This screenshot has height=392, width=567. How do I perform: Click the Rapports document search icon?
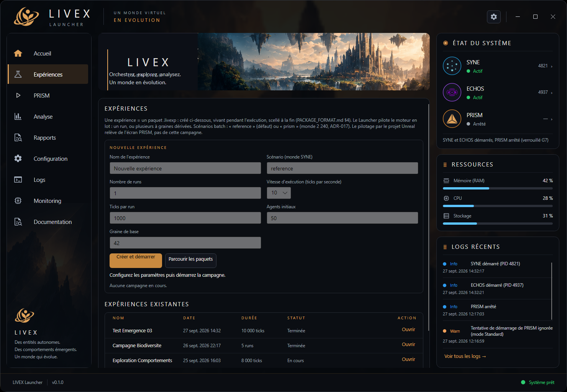(18, 137)
